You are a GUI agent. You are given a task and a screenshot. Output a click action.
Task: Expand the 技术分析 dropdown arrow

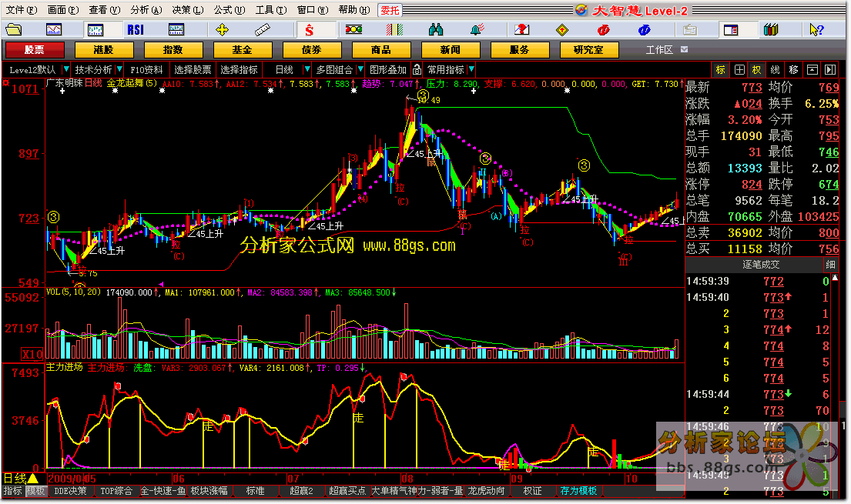coord(119,69)
